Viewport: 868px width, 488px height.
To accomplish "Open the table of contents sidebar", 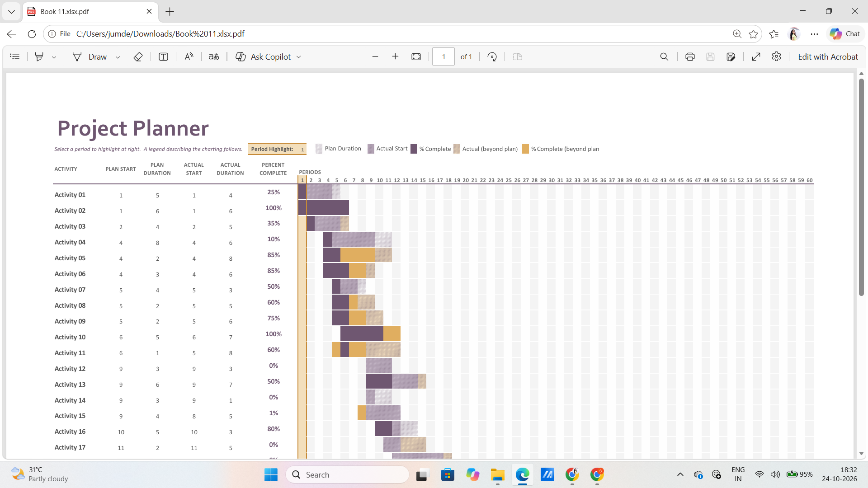I will click(x=15, y=56).
